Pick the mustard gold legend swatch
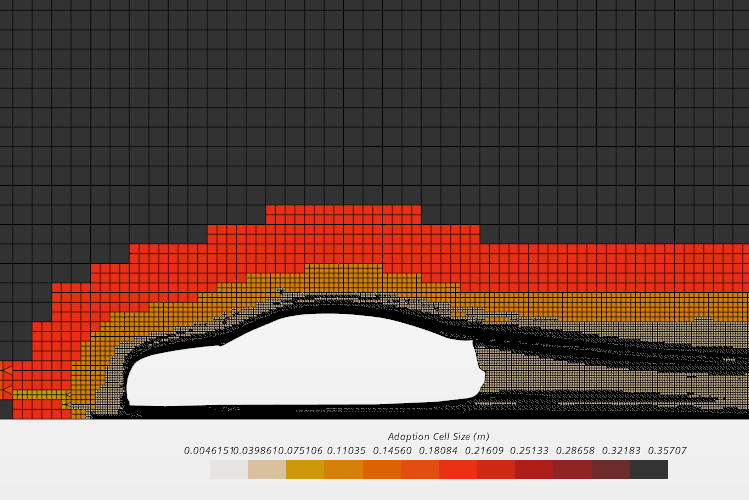749x500 pixels. [305, 469]
